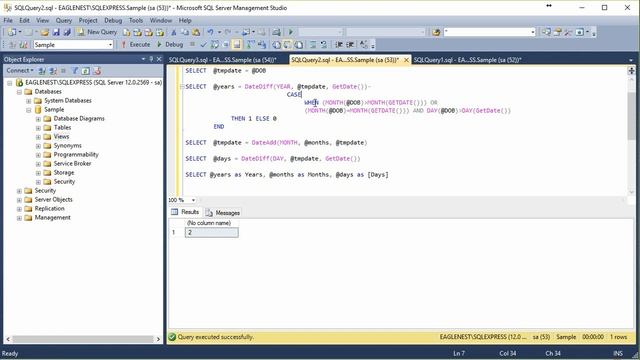Click the Open File folder icon
The image size is (640, 360).
[x=44, y=32]
